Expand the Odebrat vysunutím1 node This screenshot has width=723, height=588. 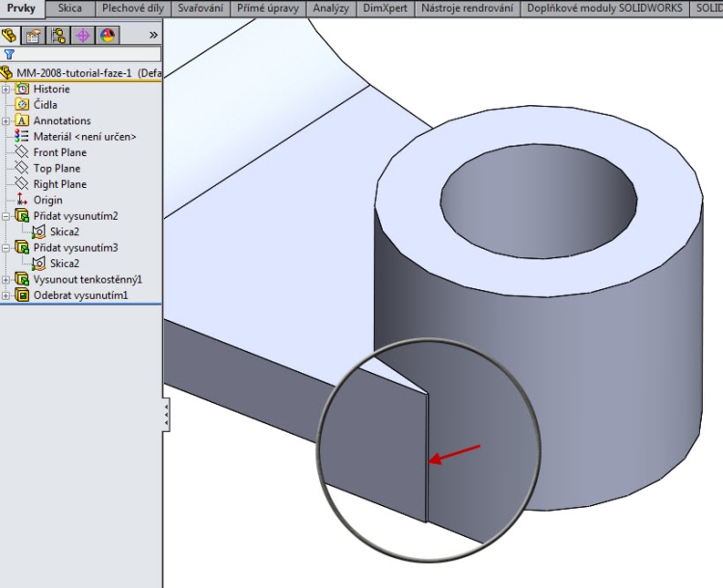[6, 295]
